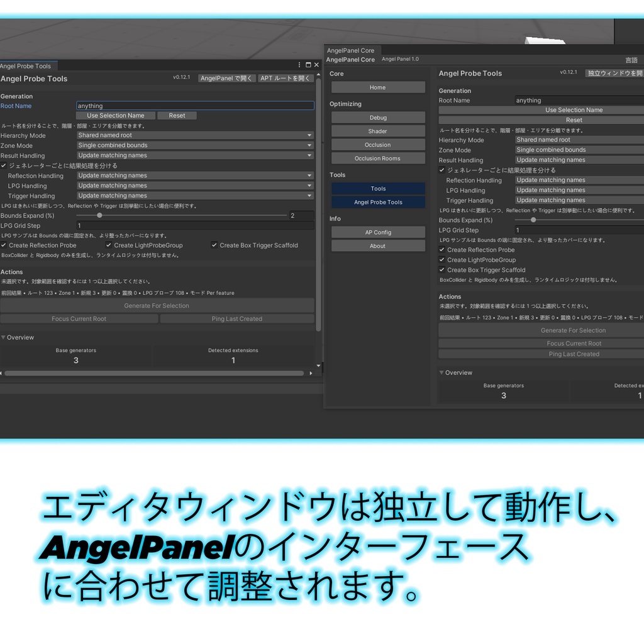
Task: Disable Create Box Trigger Scaffold
Action: pos(214,245)
